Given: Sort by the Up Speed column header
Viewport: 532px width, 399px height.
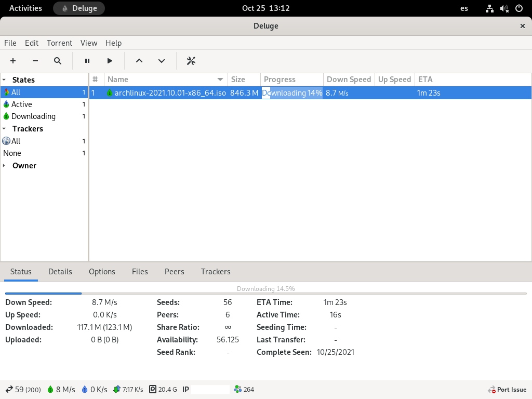Looking at the screenshot, I should pos(395,79).
